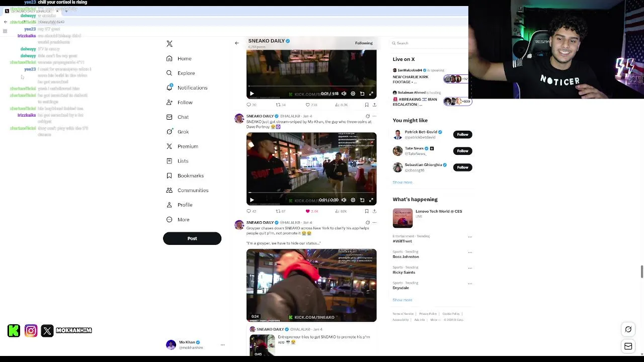Image resolution: width=644 pixels, height=362 pixels.
Task: Unlike the post with 2.4K likes
Action: (x=312, y=211)
